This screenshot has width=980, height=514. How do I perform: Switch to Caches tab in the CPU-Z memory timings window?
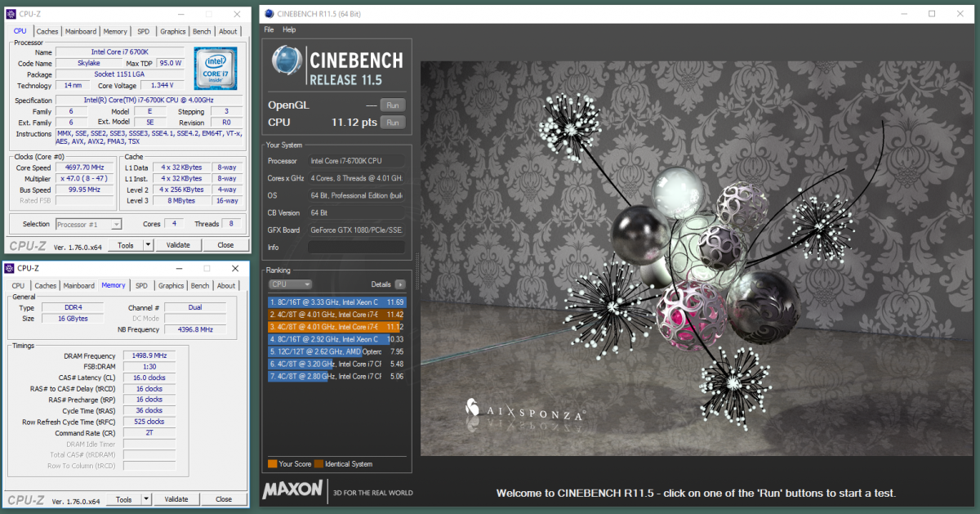[46, 286]
